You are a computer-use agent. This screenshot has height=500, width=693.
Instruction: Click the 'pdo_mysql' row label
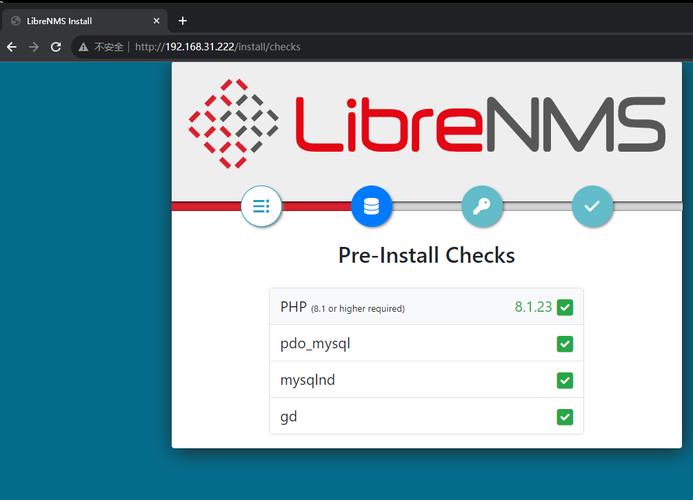(315, 344)
